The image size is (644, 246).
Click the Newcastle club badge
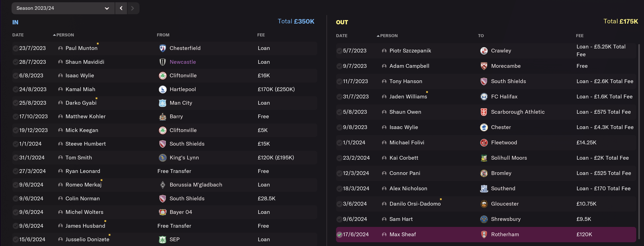point(163,62)
